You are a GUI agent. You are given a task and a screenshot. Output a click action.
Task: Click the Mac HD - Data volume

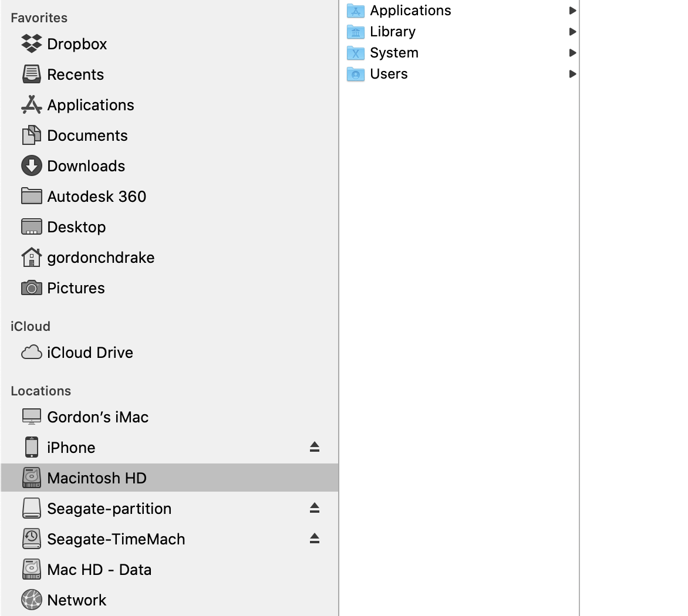click(x=99, y=569)
